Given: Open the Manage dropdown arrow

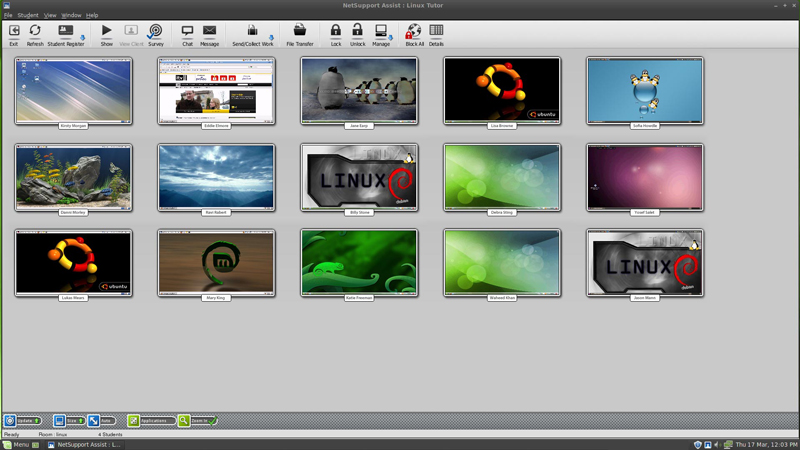Looking at the screenshot, I should pos(391,38).
